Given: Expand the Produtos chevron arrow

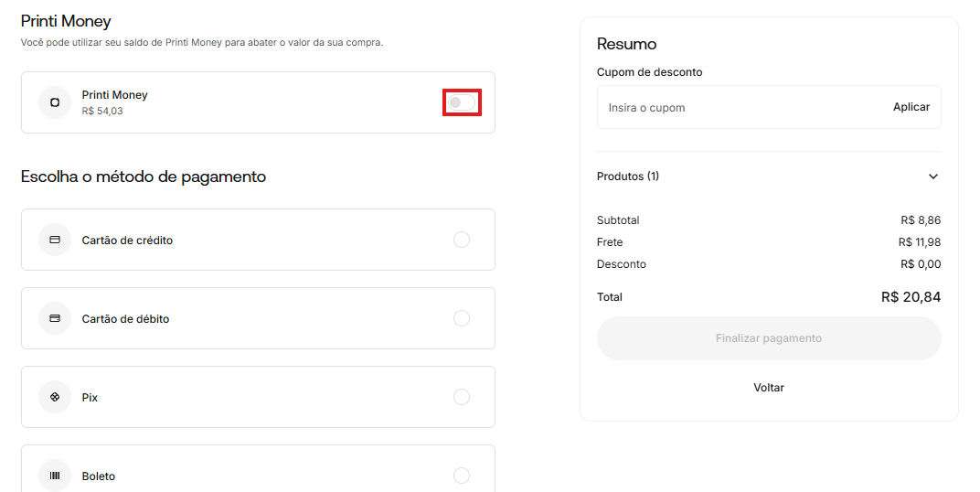Looking at the screenshot, I should pyautogui.click(x=932, y=176).
